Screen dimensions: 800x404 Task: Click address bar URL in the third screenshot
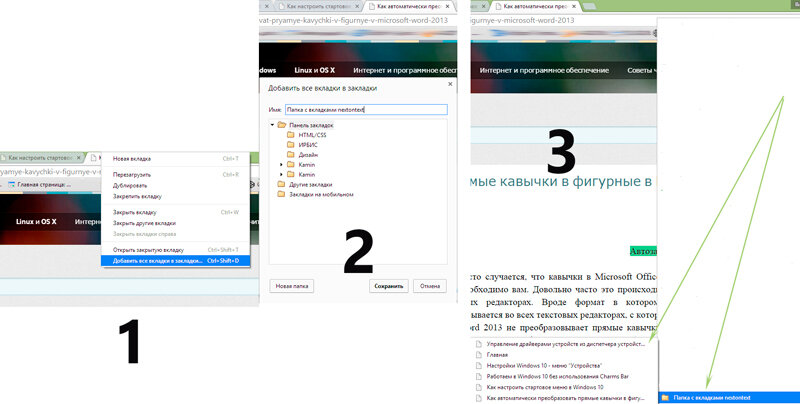point(522,20)
